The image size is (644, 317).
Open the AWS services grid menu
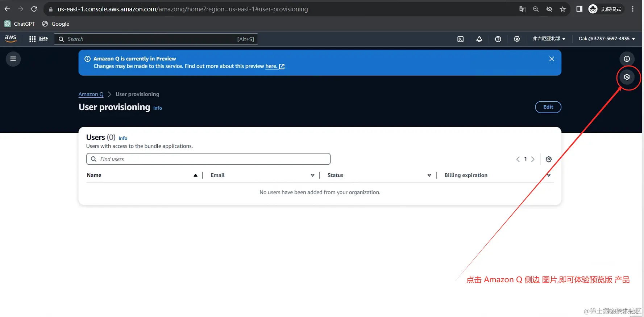pos(38,39)
